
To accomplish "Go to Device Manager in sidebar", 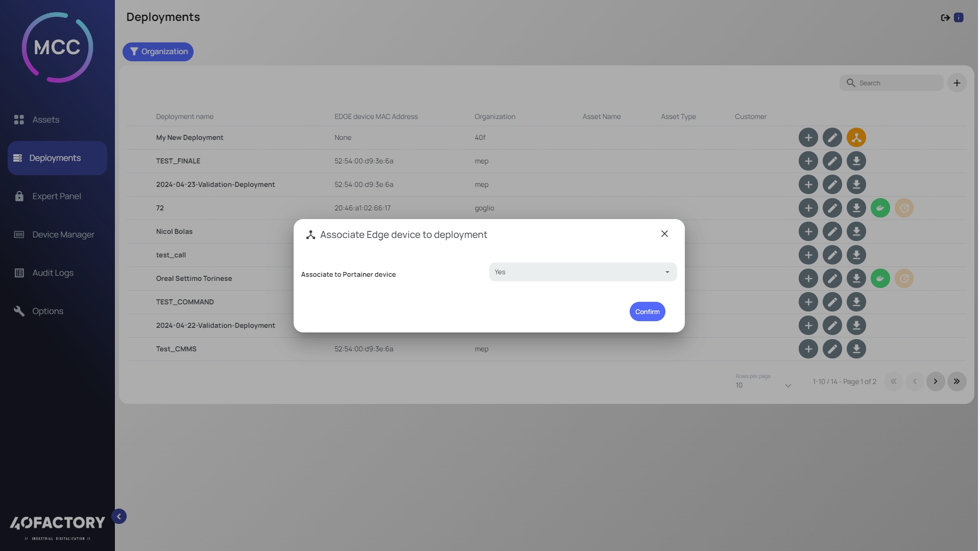I will (63, 234).
